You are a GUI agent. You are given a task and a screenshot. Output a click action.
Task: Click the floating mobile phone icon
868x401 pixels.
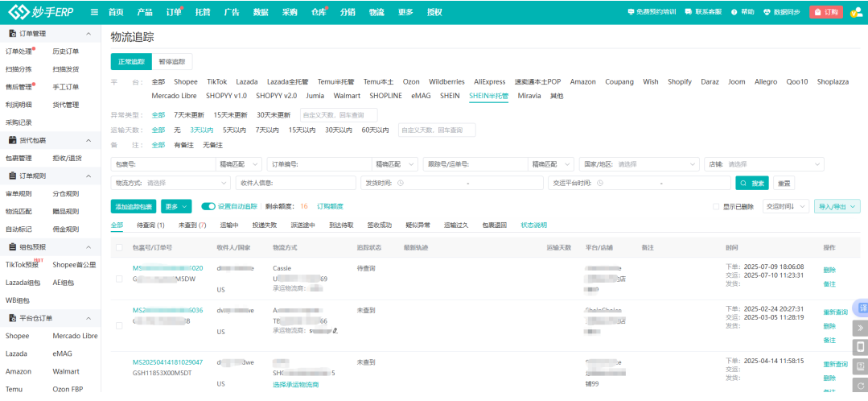pyautogui.click(x=861, y=347)
